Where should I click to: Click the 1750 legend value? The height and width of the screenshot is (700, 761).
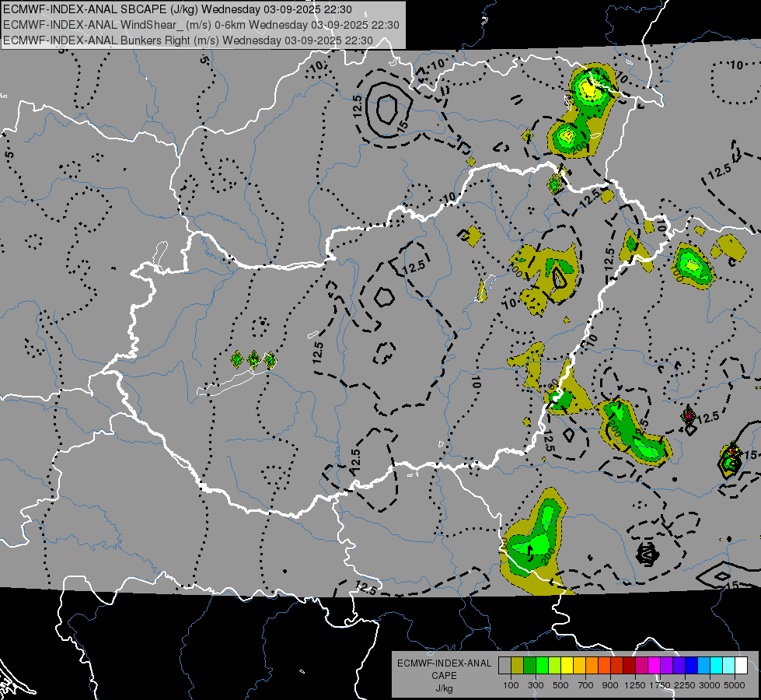pyautogui.click(x=660, y=685)
